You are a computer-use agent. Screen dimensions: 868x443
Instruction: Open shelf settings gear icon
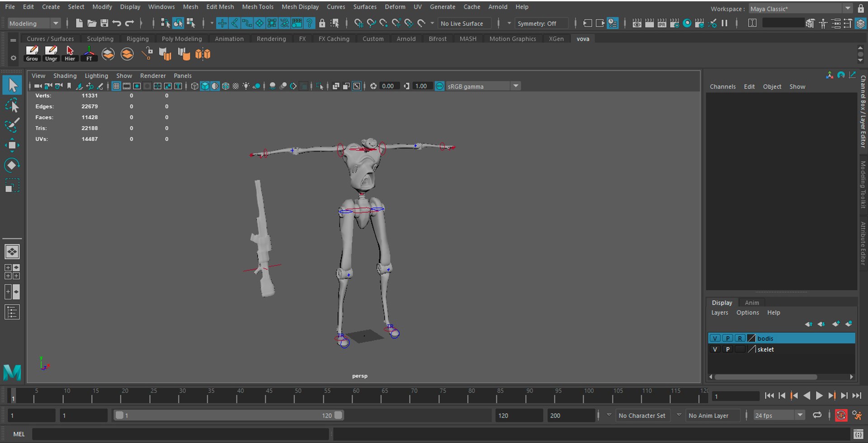coord(14,58)
